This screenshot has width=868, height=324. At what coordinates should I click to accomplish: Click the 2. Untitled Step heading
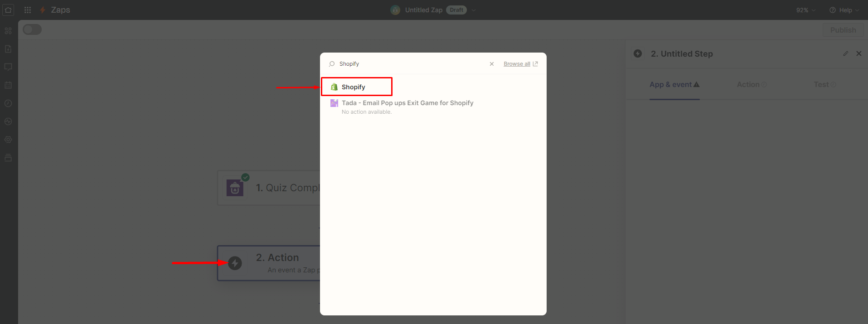[682, 54]
